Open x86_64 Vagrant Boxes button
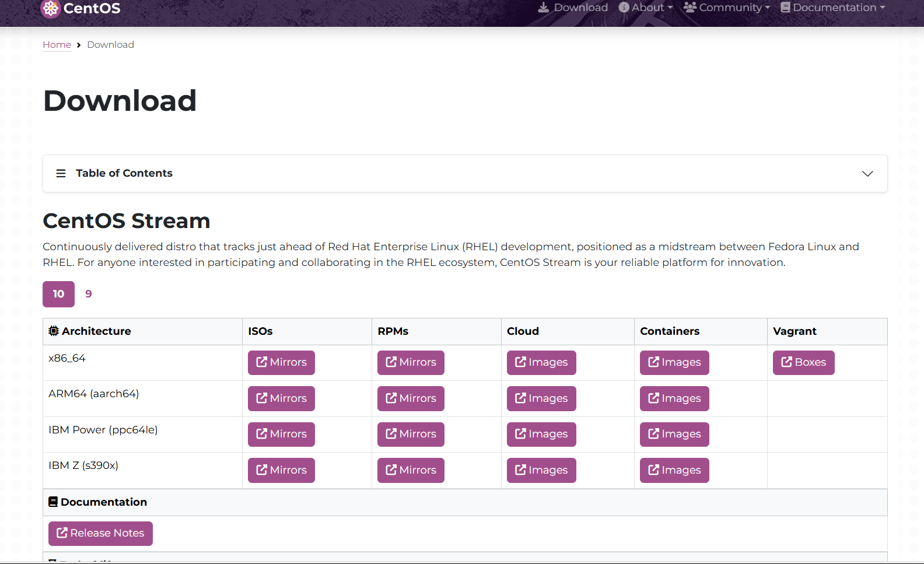 click(x=804, y=363)
